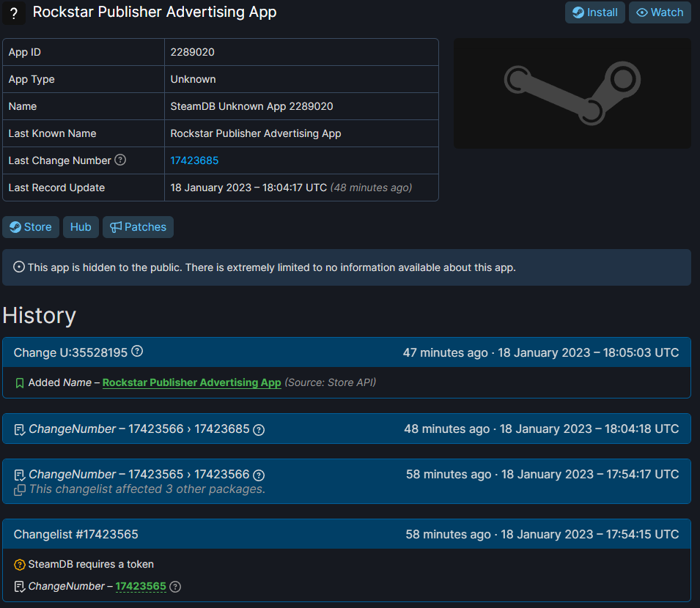Click the Watch button with eye icon
The height and width of the screenshot is (608, 700).
coord(660,12)
